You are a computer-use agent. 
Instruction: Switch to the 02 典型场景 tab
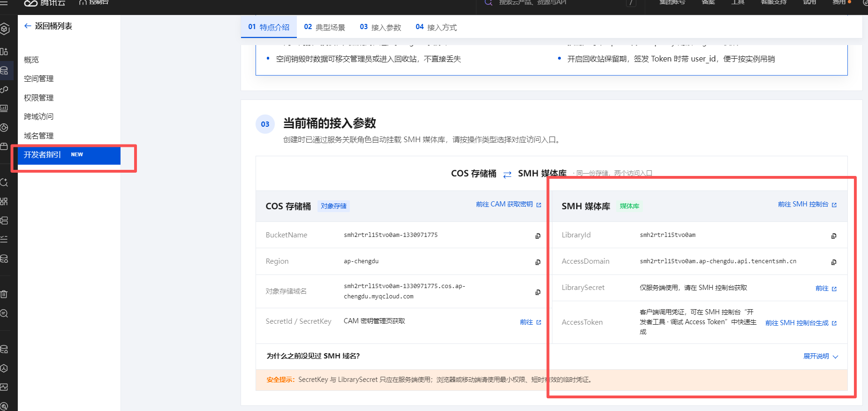[325, 27]
